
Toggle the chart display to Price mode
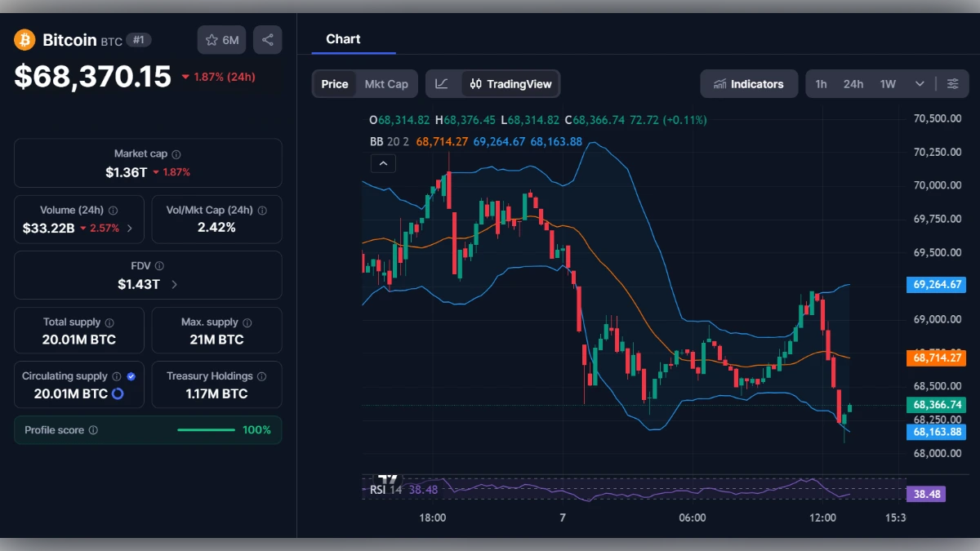(x=334, y=83)
